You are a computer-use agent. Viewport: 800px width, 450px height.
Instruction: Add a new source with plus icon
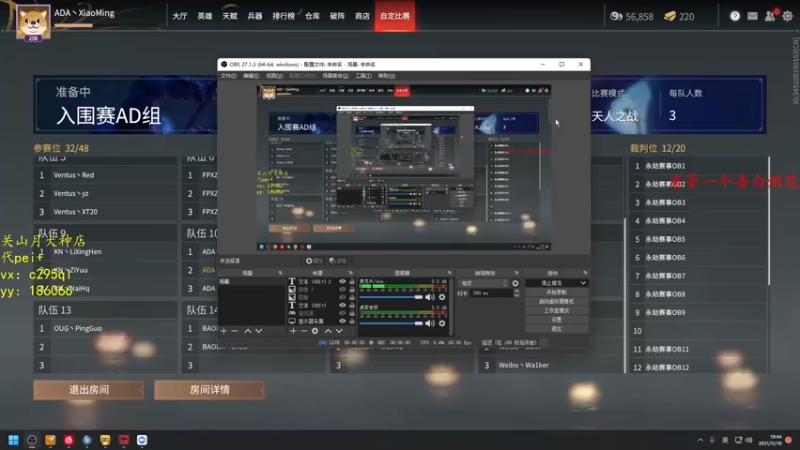pos(293,331)
